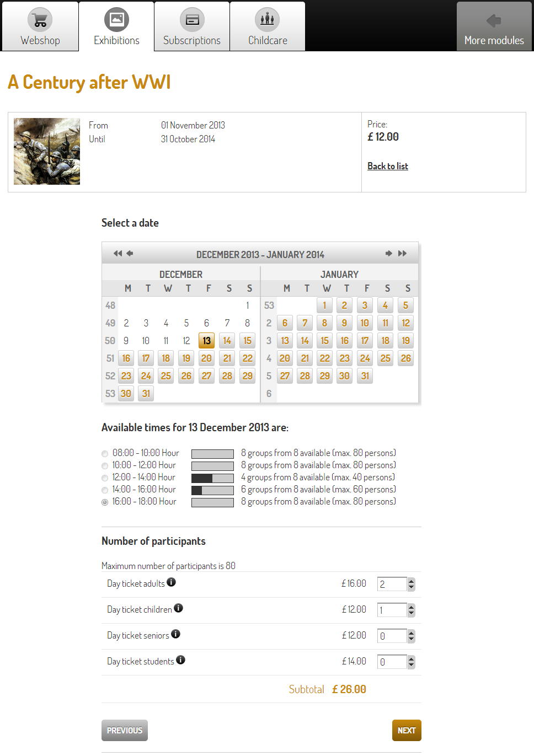This screenshot has width=534, height=756.
Task: Jump forward with double right arrows
Action: click(x=403, y=254)
